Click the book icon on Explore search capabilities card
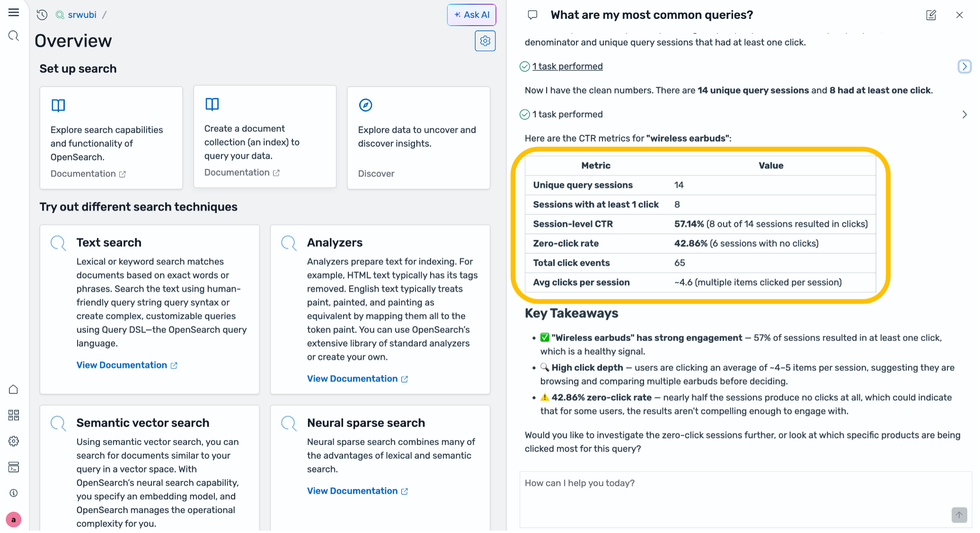Viewport: 980px width, 533px height. coord(58,105)
